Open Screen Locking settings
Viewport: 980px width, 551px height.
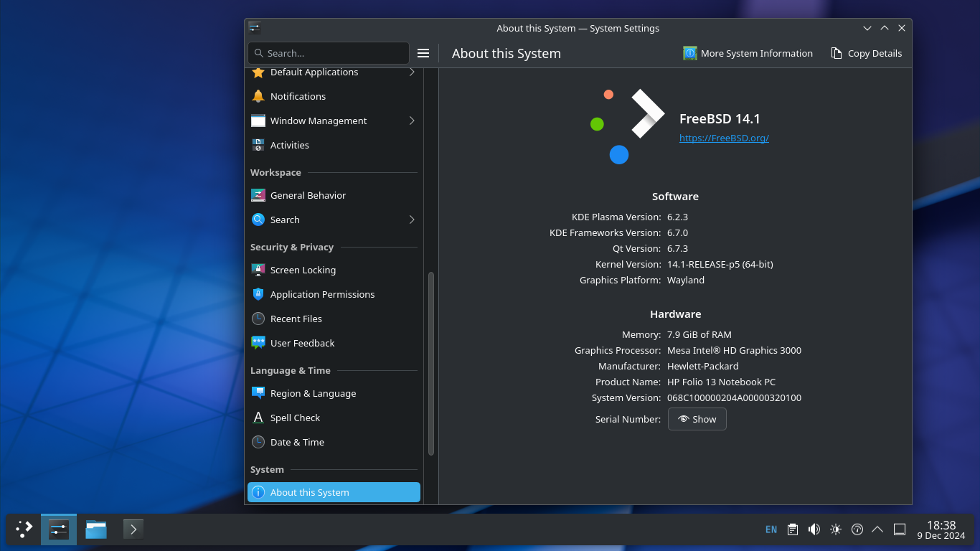click(x=303, y=270)
